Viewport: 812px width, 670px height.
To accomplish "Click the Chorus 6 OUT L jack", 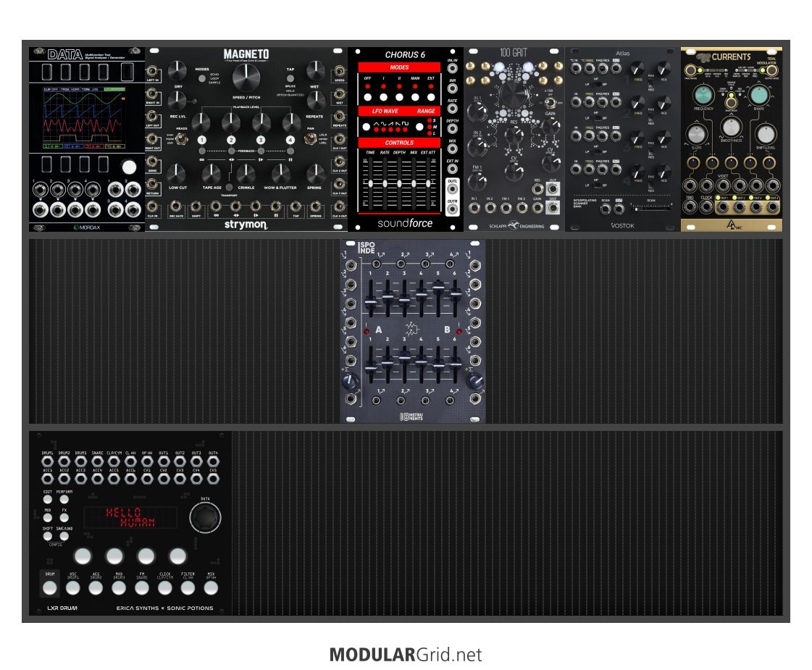I will tap(453, 189).
